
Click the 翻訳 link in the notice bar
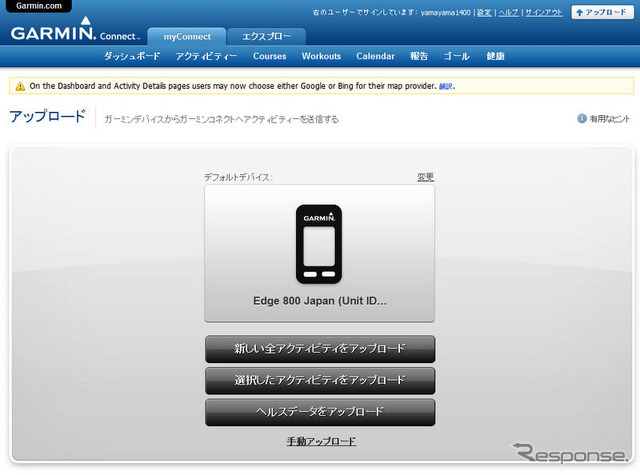point(445,86)
